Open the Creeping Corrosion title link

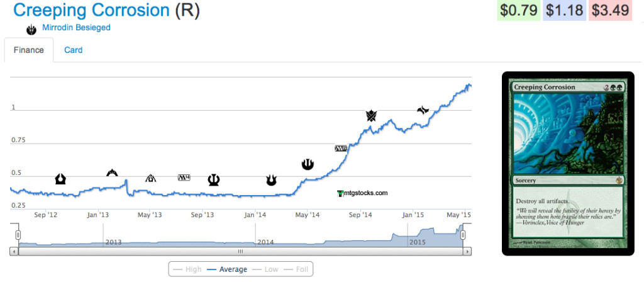[x=92, y=10]
